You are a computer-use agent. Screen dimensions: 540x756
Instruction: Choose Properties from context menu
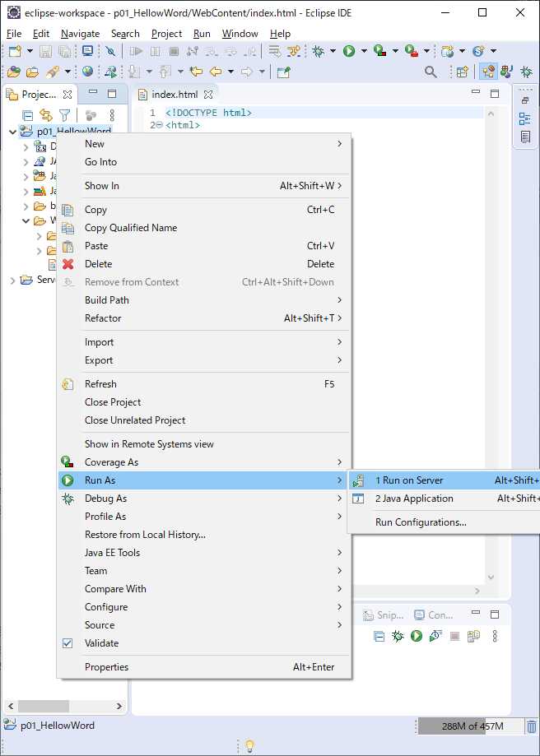205,667
